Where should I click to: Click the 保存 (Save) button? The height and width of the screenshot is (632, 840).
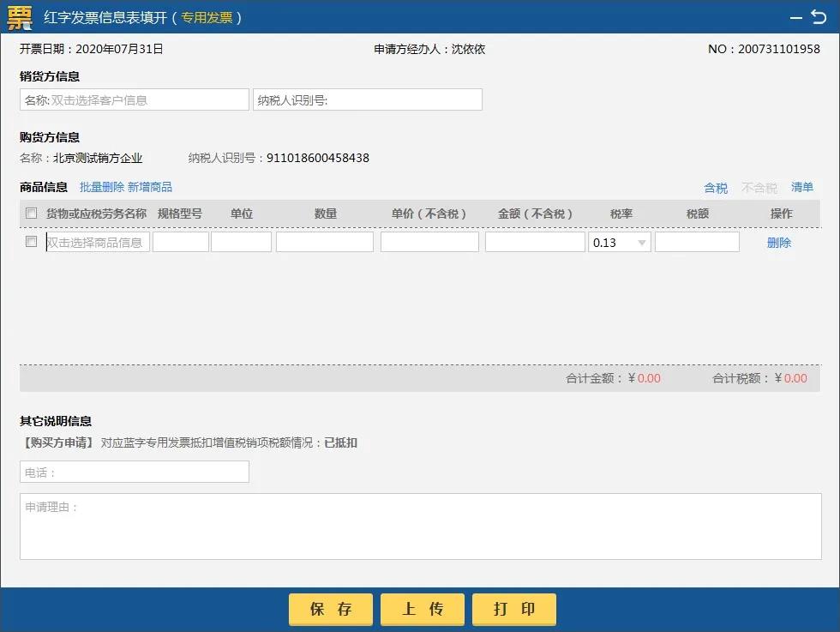coord(330,609)
